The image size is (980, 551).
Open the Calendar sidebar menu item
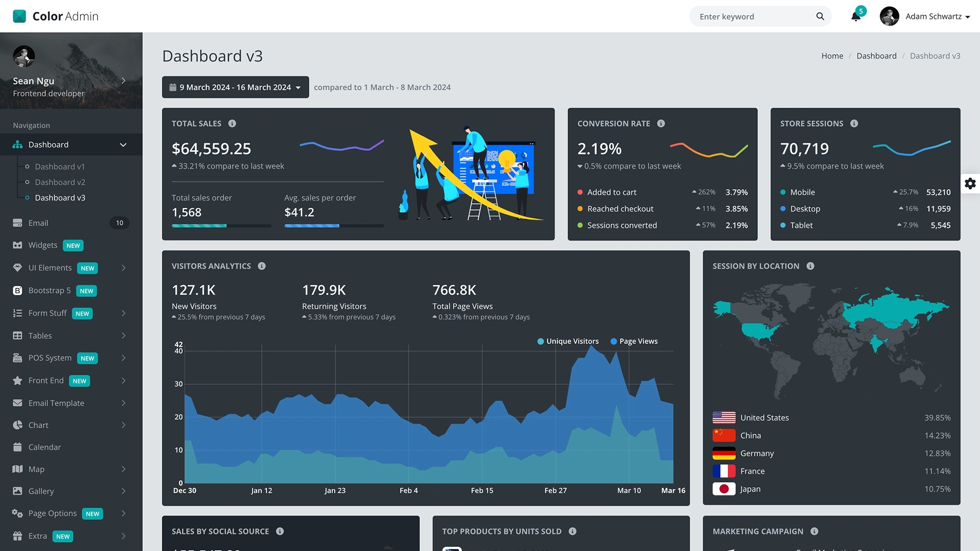pyautogui.click(x=44, y=447)
